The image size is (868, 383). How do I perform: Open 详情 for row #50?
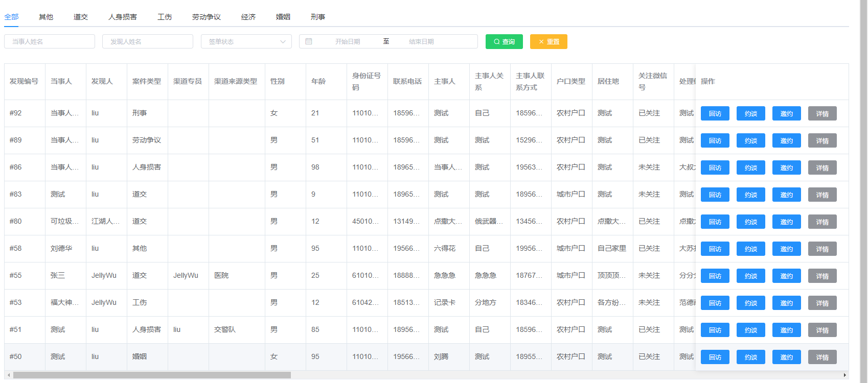coord(823,357)
